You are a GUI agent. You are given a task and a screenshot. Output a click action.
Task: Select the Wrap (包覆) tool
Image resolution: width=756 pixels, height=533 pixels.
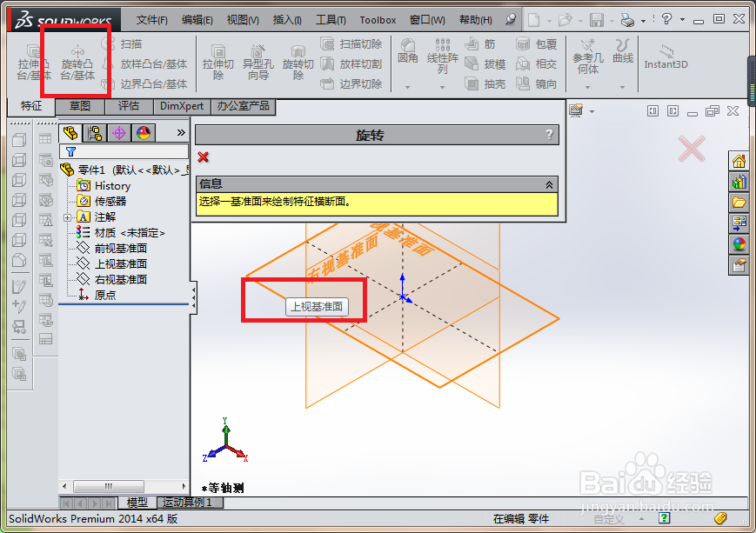(x=536, y=43)
